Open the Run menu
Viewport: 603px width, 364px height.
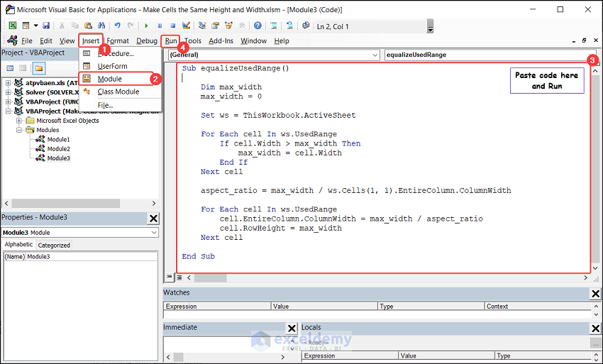pyautogui.click(x=170, y=41)
